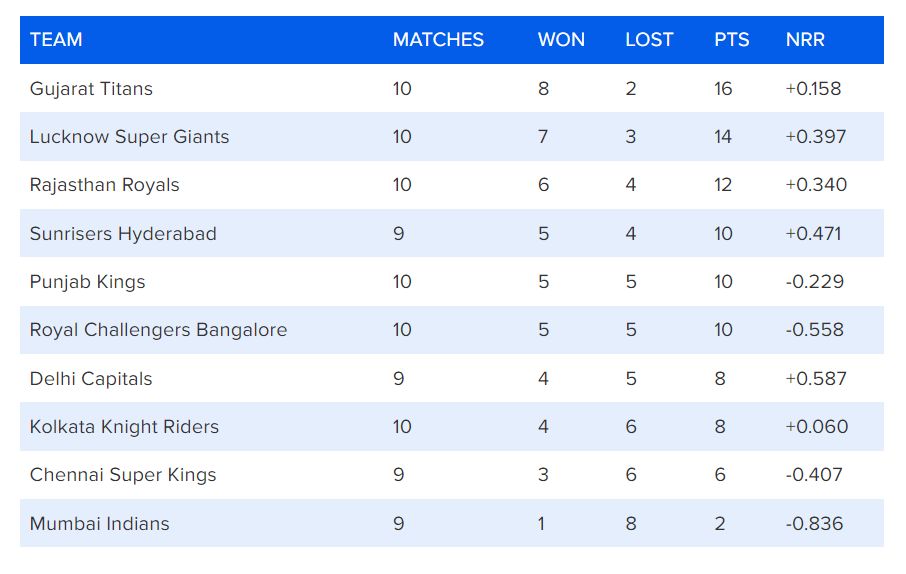
Task: Click the Mumbai Indians team name
Action: (99, 523)
